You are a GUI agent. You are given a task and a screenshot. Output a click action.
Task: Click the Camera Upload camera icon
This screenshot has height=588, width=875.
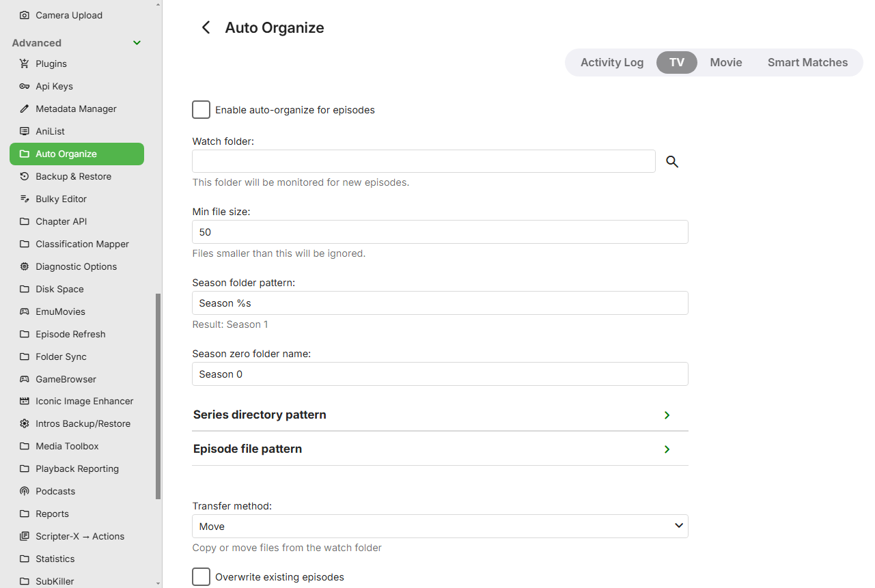point(25,15)
